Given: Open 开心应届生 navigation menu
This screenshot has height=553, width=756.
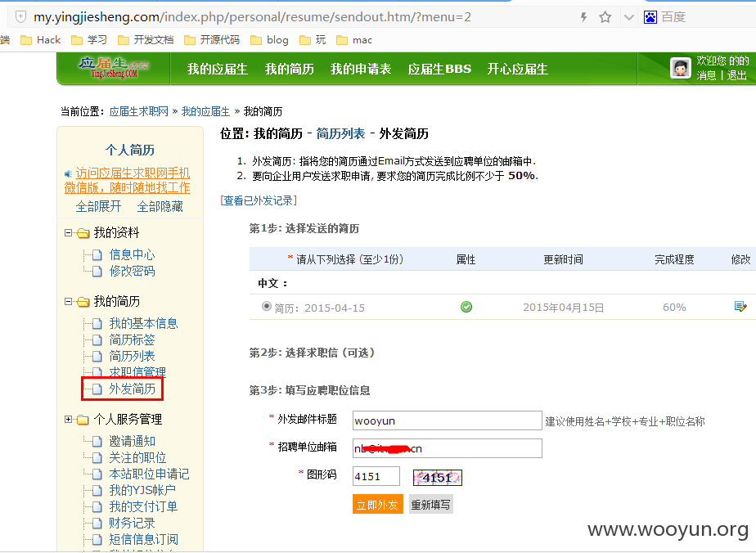Looking at the screenshot, I should [x=517, y=69].
